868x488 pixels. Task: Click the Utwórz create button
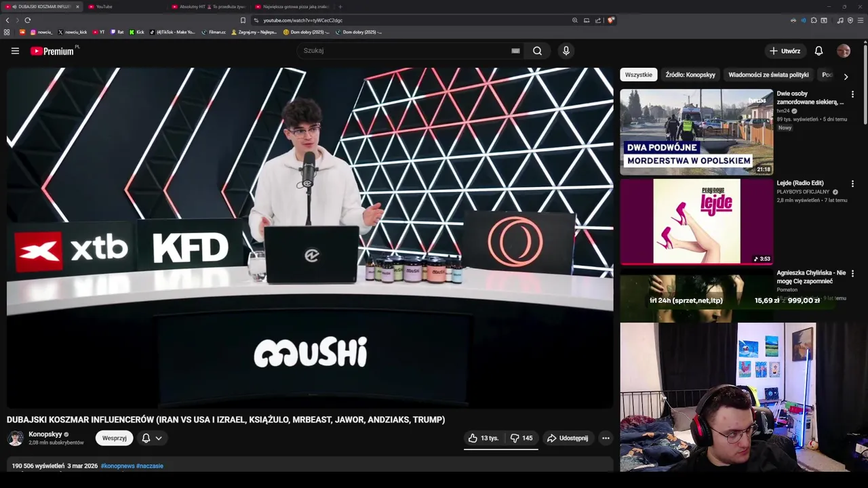click(785, 51)
